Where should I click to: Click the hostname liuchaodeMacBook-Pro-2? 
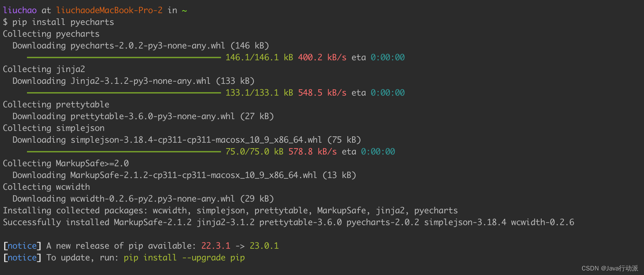tap(109, 10)
